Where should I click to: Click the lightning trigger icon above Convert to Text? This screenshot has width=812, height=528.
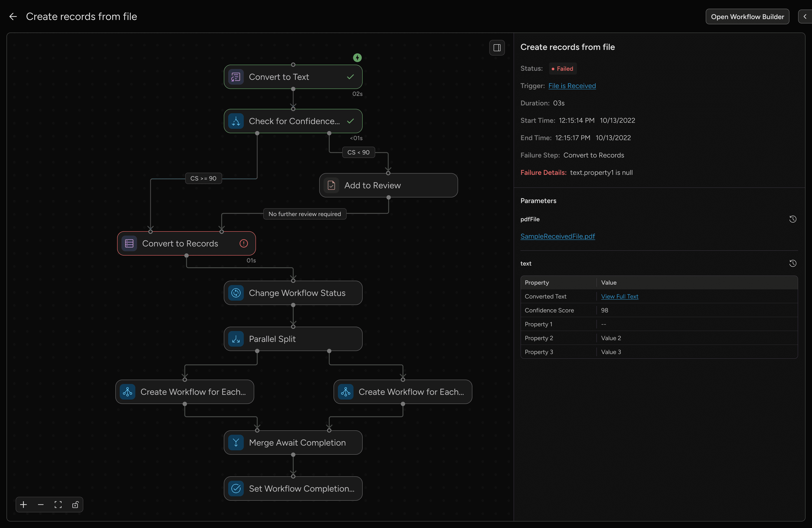[357, 57]
